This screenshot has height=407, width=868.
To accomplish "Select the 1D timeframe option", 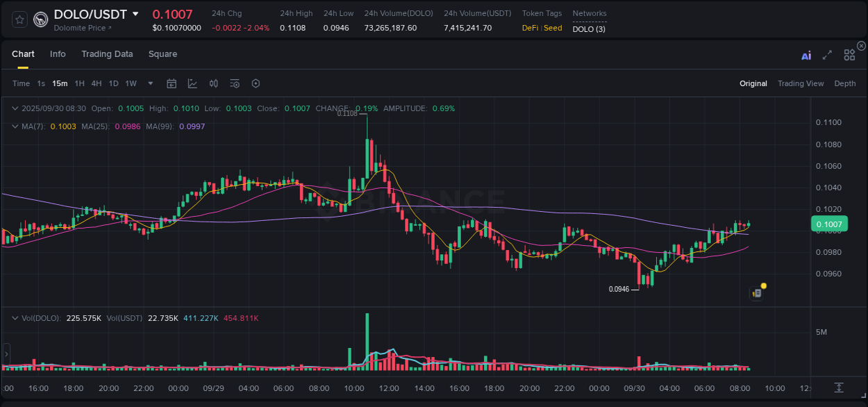I will pos(113,83).
